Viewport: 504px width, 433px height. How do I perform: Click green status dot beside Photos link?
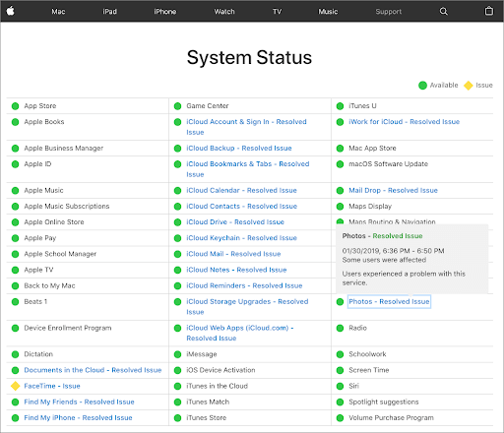pyautogui.click(x=340, y=301)
